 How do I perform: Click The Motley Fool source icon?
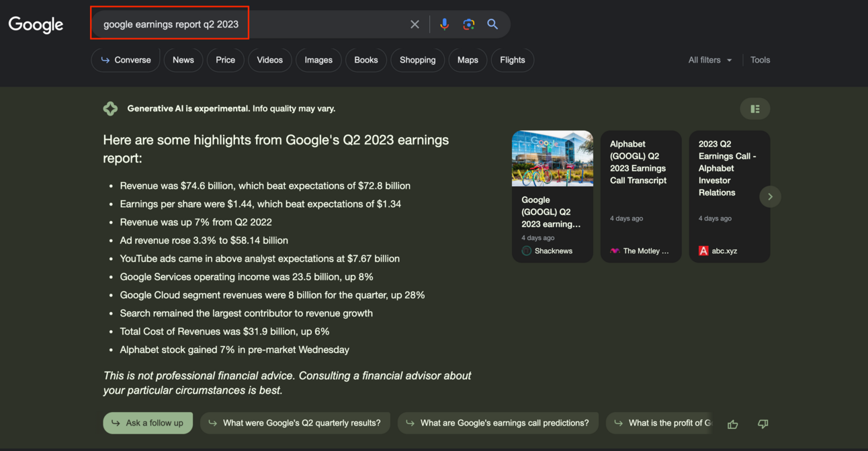tap(615, 251)
